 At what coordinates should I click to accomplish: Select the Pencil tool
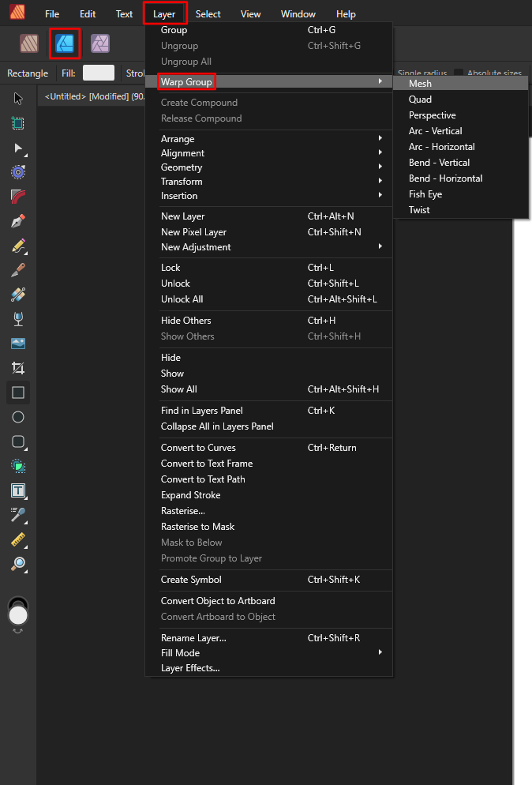(x=18, y=245)
